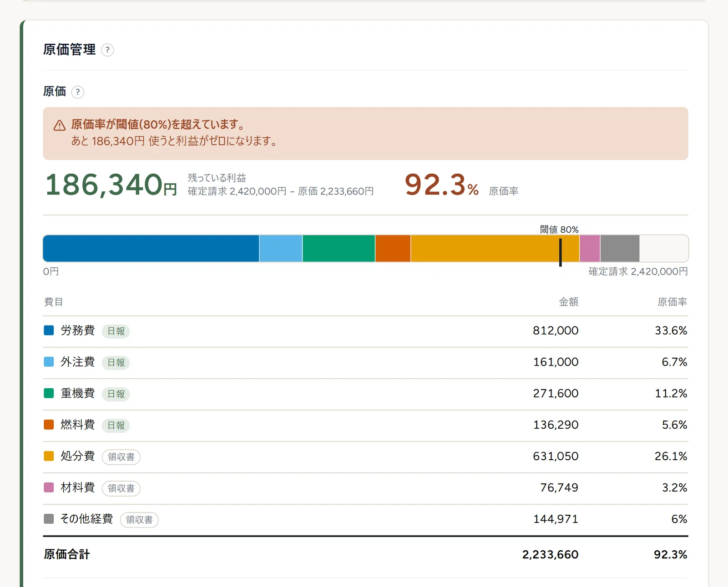
Task: Click the 日報 badge on 外注費 row
Action: click(116, 362)
